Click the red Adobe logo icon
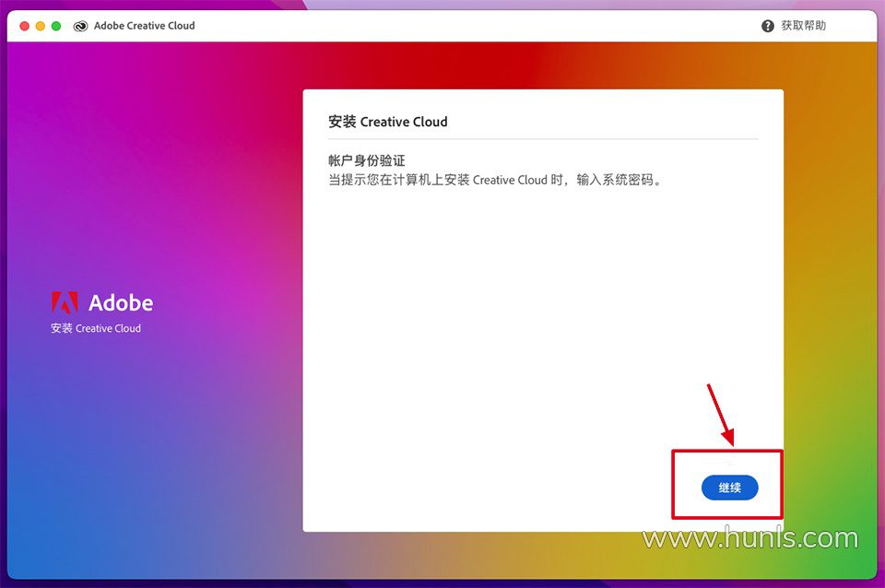The height and width of the screenshot is (588, 885). click(x=65, y=302)
